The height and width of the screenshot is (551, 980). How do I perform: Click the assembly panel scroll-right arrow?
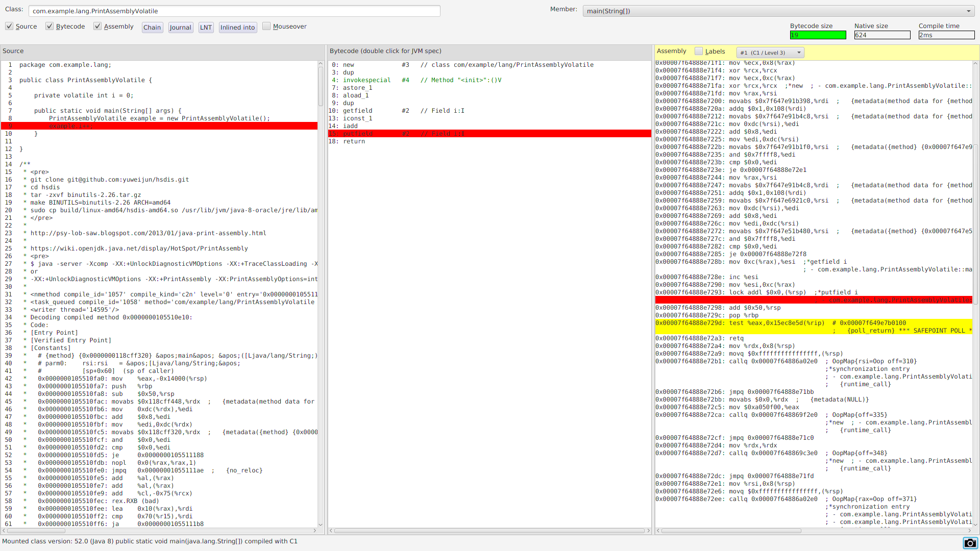(969, 531)
